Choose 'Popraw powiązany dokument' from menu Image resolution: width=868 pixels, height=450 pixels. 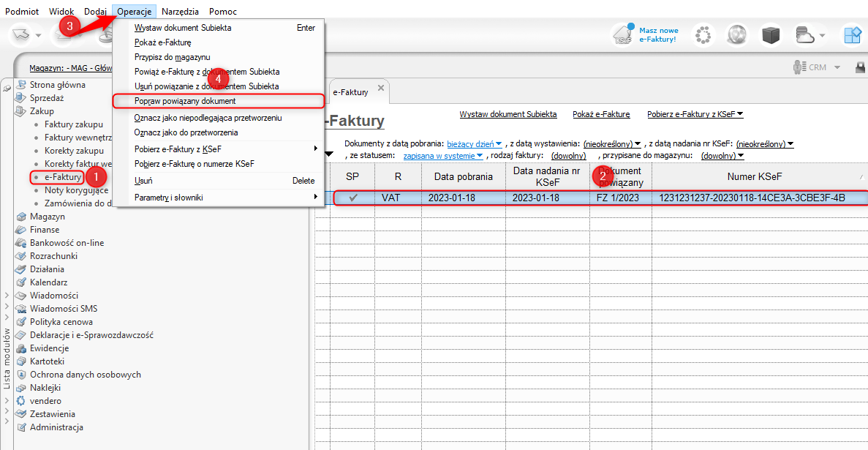tap(185, 101)
